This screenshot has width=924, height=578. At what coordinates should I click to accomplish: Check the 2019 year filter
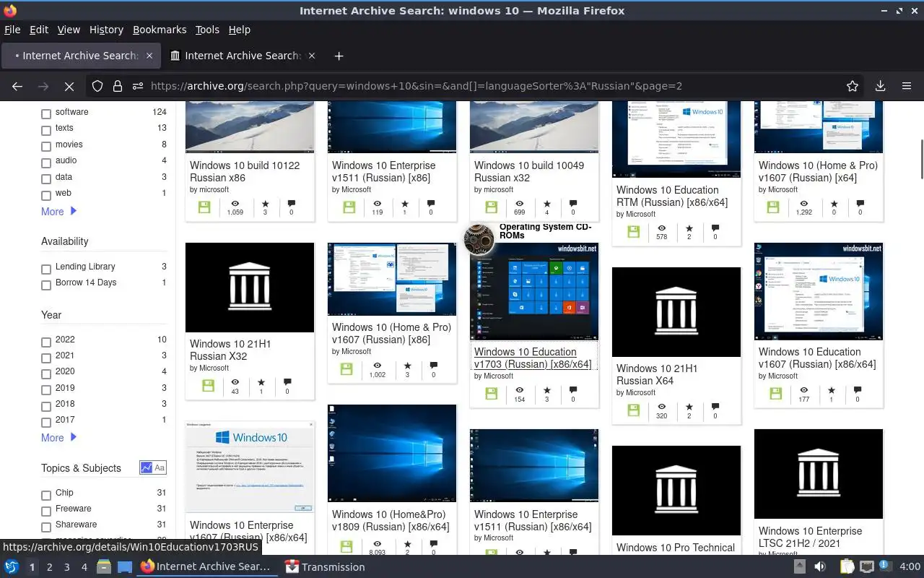tap(46, 390)
